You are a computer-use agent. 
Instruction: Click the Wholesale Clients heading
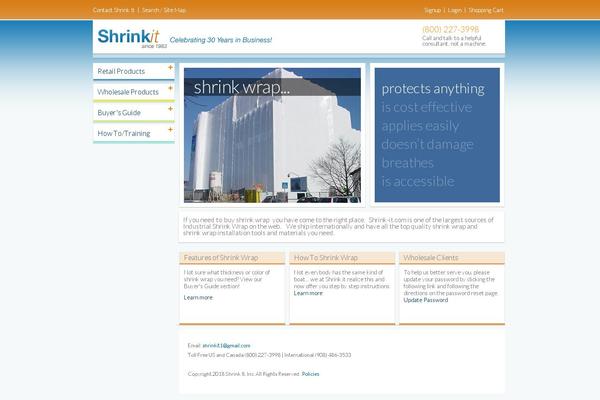pos(430,258)
